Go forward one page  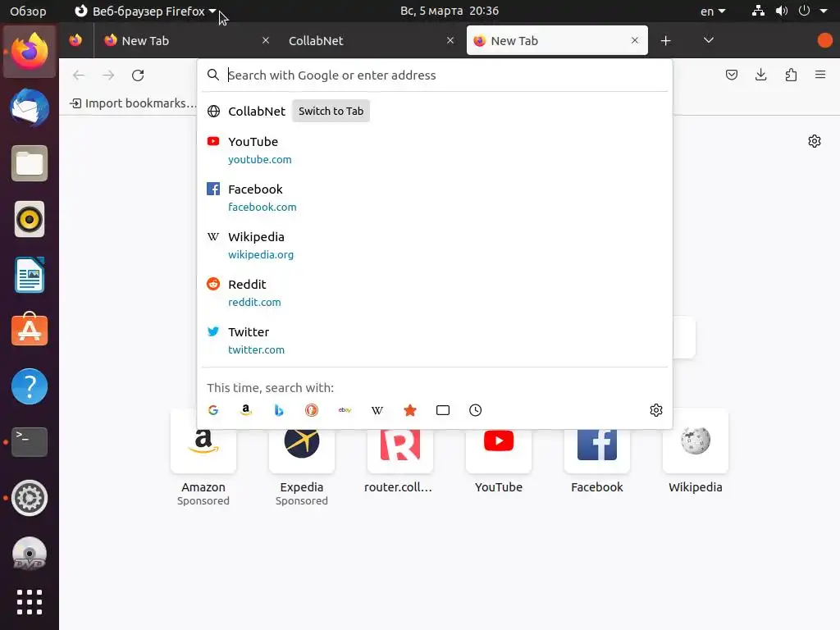coord(108,75)
